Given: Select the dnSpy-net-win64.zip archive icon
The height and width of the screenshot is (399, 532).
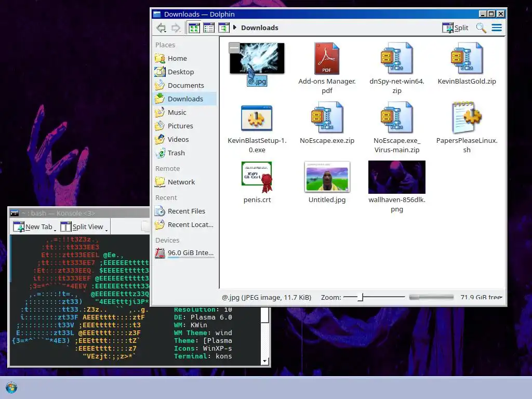Looking at the screenshot, I should pos(396,58).
